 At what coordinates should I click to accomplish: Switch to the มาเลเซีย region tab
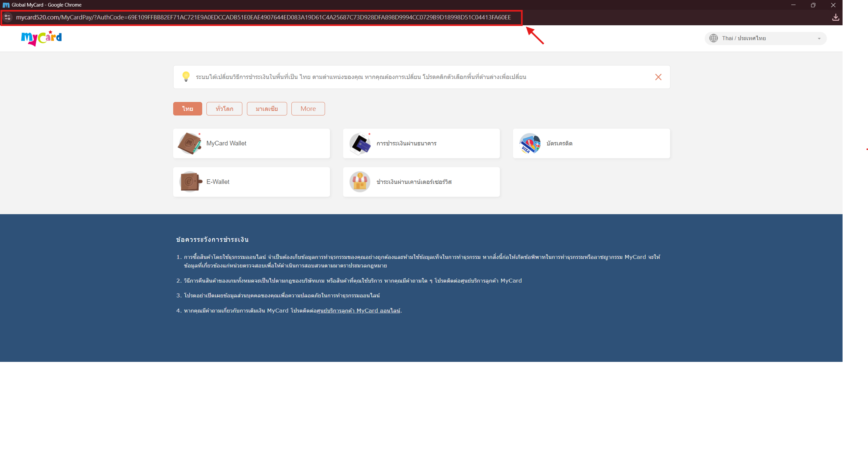click(267, 109)
